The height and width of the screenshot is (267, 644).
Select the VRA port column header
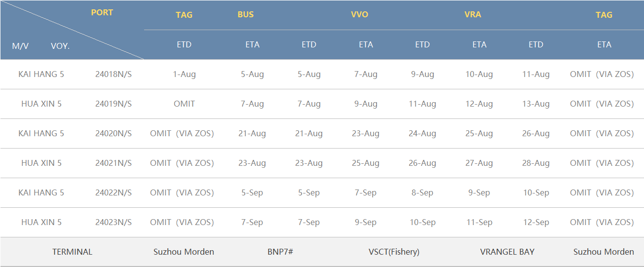[x=473, y=15]
